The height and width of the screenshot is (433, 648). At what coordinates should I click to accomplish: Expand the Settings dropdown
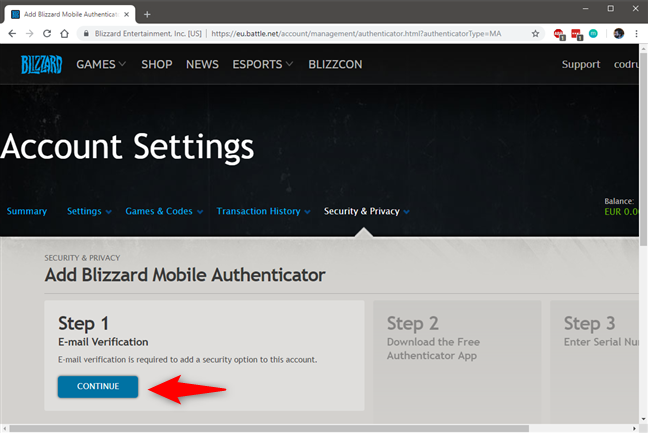89,211
